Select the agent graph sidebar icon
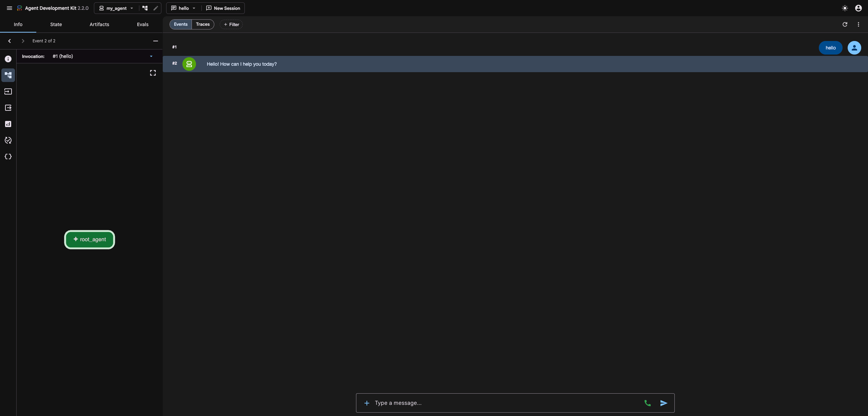The image size is (868, 416). click(8, 75)
